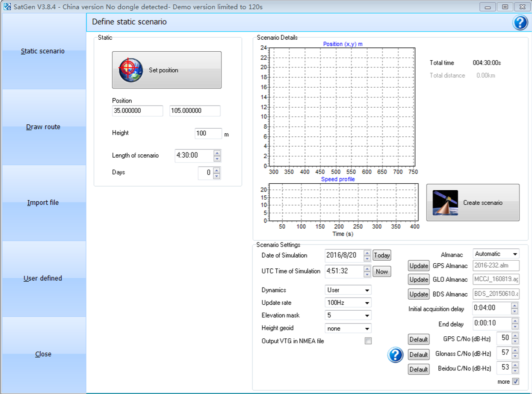
Task: Click the SatGen app icon in title bar
Action: 7,7
